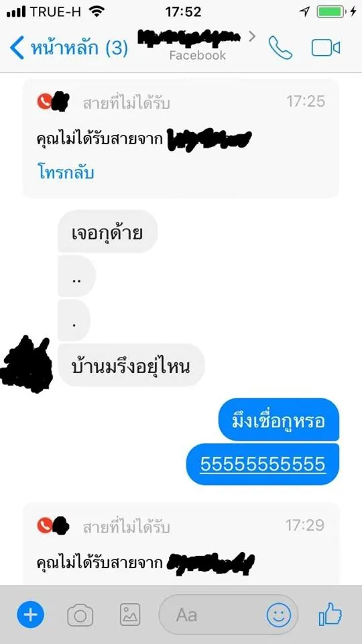Viewport: 362px width, 644px height.
Task: Select the มึงเชื่อกูหรอ message bubble
Action: [x=279, y=420]
